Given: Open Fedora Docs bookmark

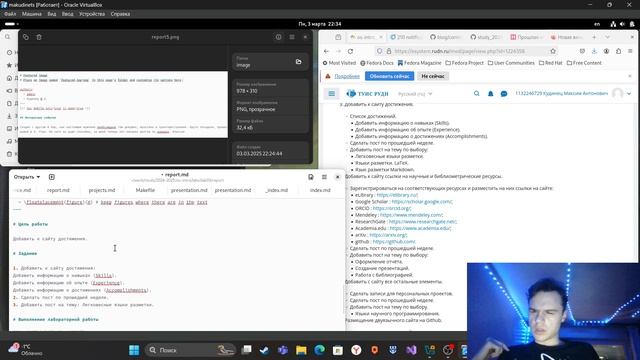Looking at the screenshot, I should (377, 63).
